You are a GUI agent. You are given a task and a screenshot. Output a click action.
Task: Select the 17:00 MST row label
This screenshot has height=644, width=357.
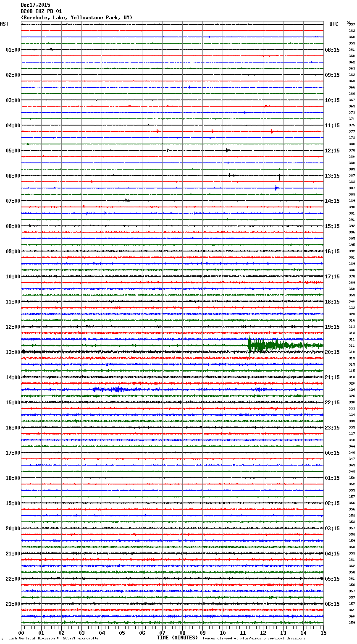pyautogui.click(x=13, y=453)
